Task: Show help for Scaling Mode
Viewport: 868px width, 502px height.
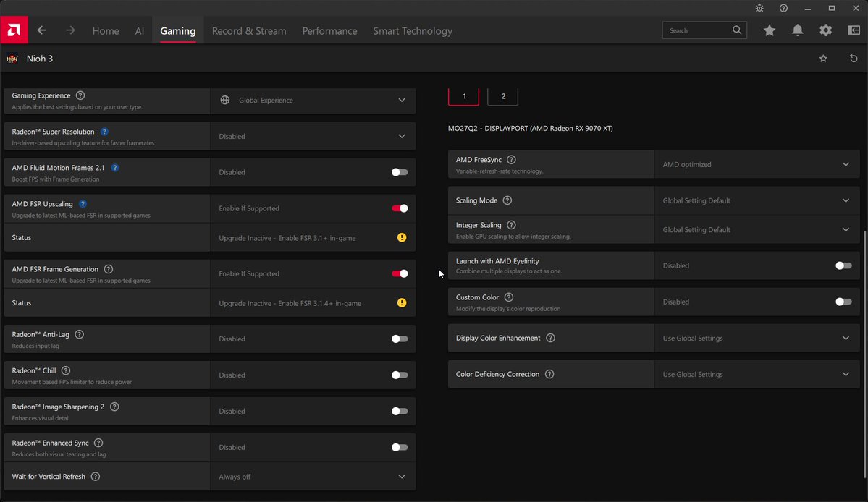Action: pyautogui.click(x=507, y=200)
